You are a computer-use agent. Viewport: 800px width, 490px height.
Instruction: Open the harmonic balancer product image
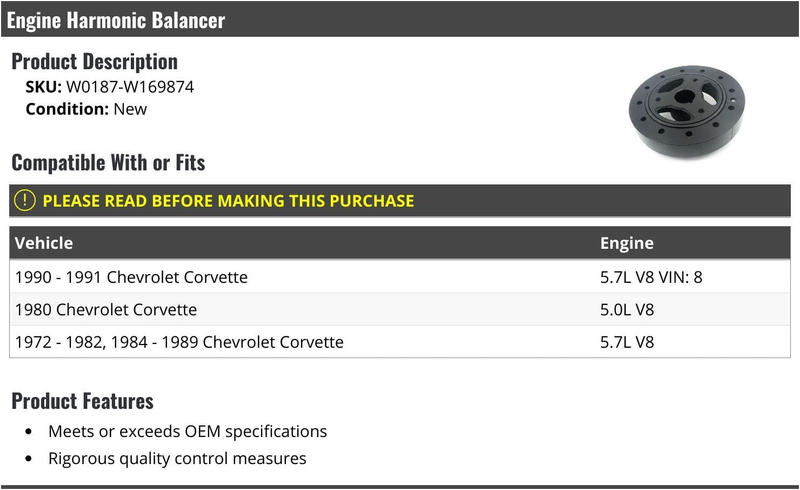tap(687, 110)
